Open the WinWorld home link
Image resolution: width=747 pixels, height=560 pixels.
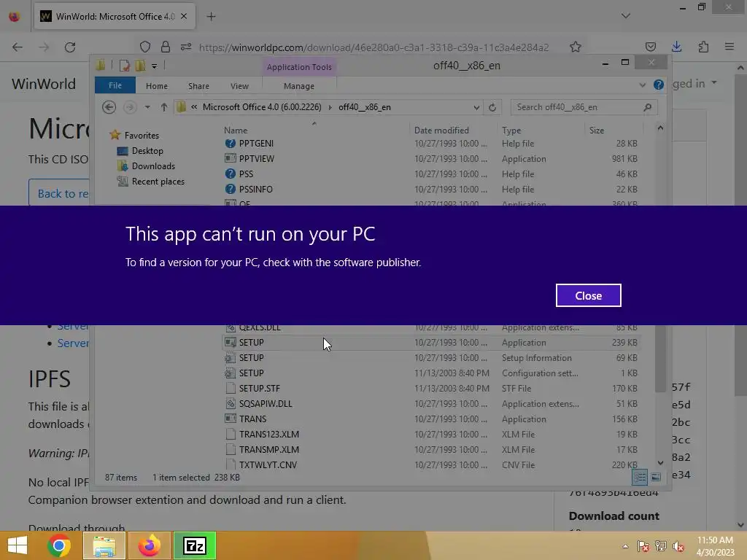[44, 84]
